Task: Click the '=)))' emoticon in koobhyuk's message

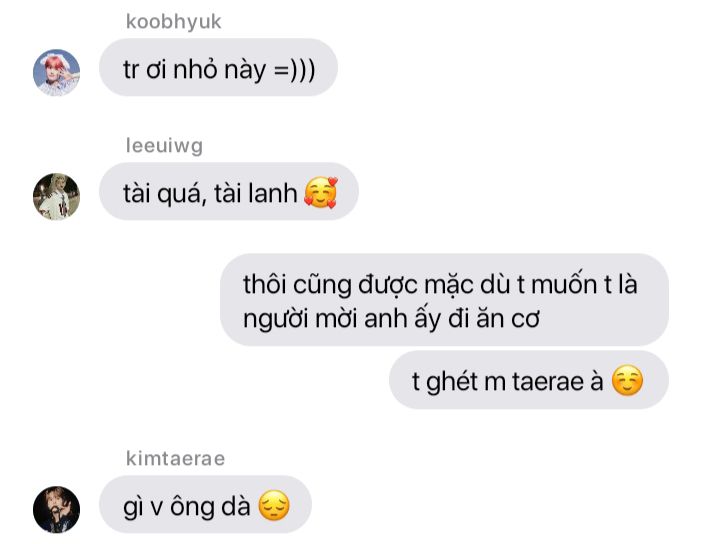Action: click(294, 70)
